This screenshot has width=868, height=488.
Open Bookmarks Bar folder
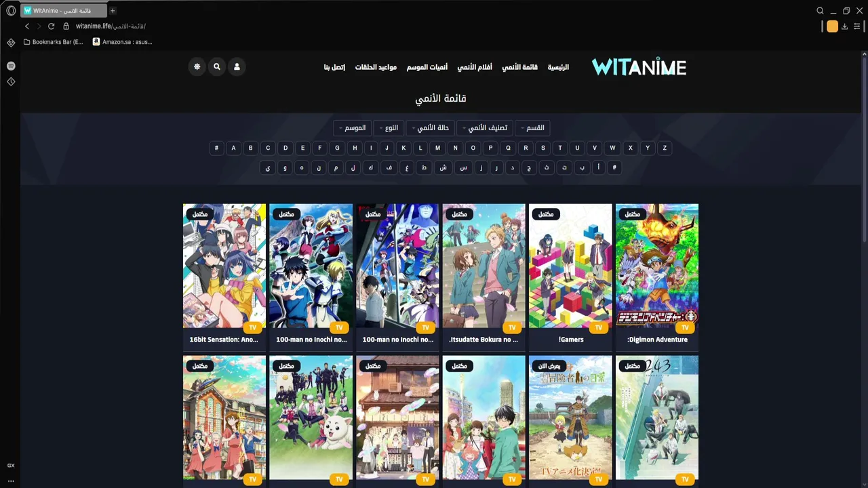tap(53, 42)
